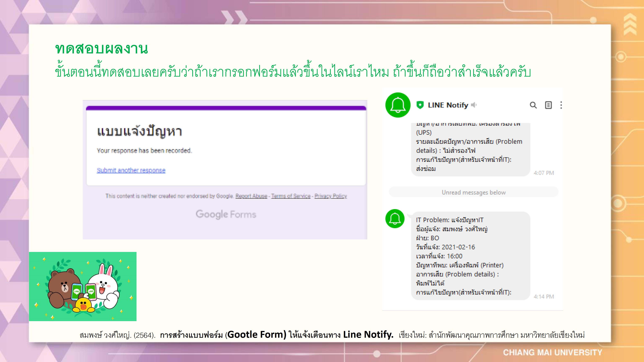The image size is (644, 362).
Task: Click the LINE Notify chat title
Action: pyautogui.click(x=448, y=105)
